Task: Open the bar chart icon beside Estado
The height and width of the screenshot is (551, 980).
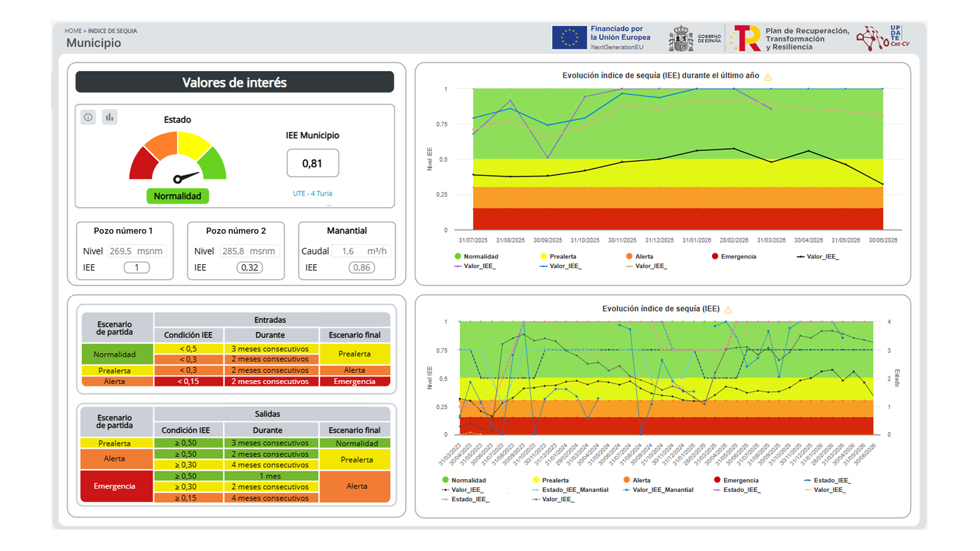Action: click(110, 117)
